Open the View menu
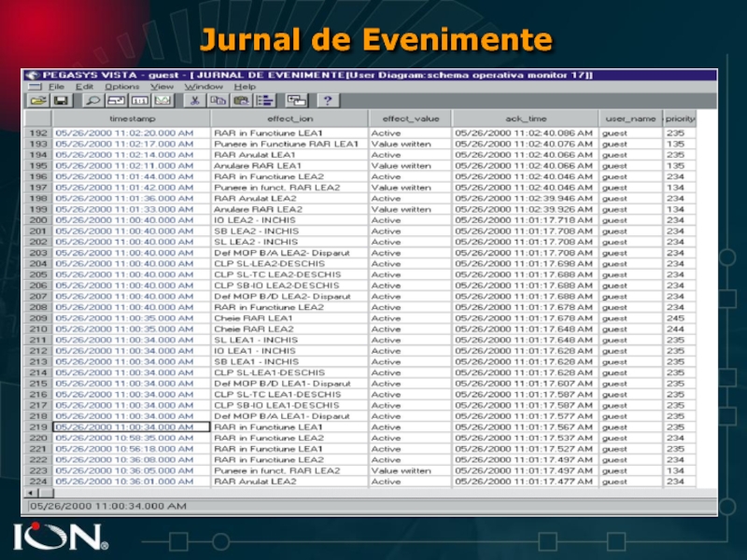This screenshot has height=560, width=747. point(162,87)
